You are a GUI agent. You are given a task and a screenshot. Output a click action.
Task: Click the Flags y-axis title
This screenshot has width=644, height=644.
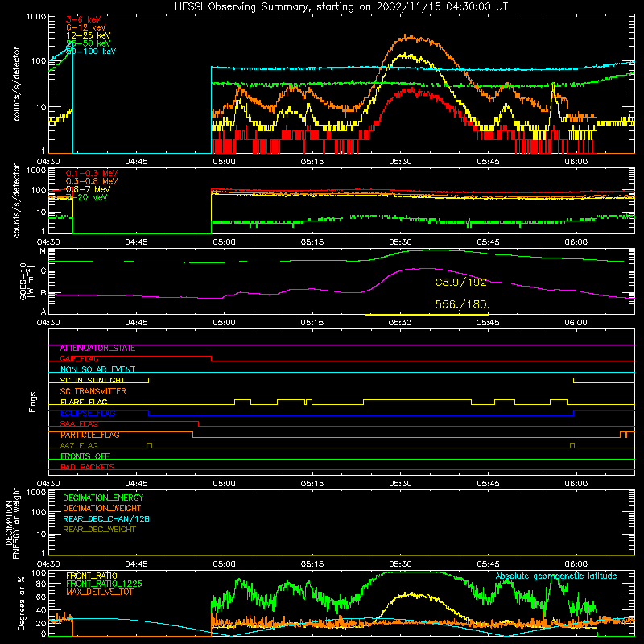[32, 402]
